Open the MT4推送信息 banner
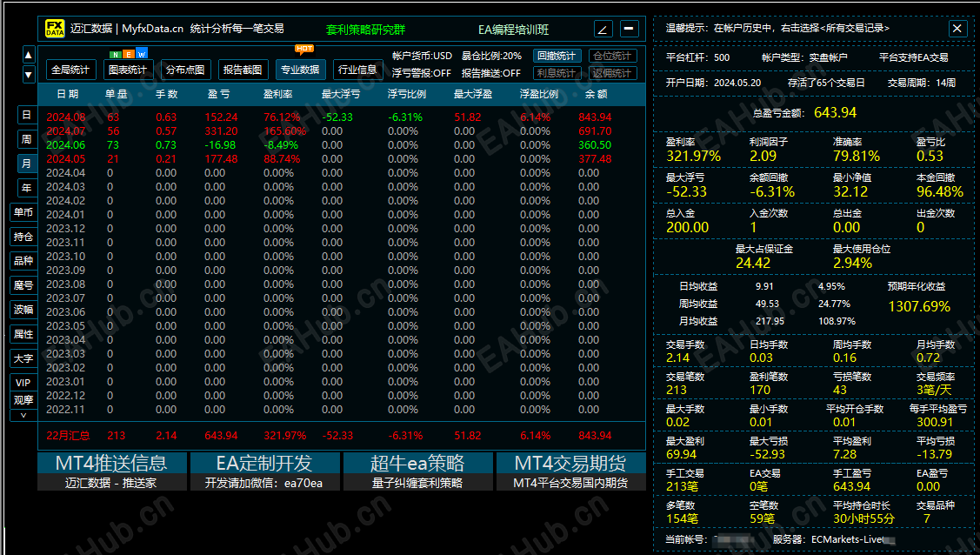The image size is (980, 555). coord(112,471)
